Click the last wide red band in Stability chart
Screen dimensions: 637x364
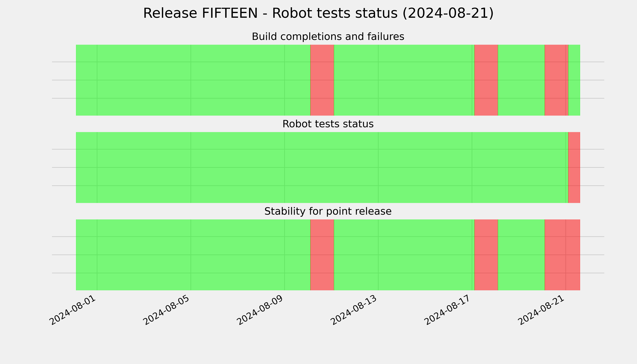coord(562,255)
